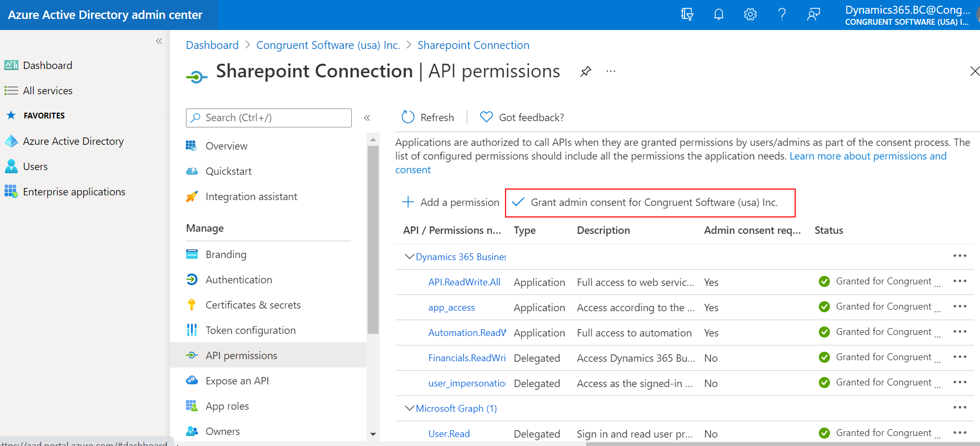The height and width of the screenshot is (446, 980).
Task: Open ellipsis menu for user_impersonation row
Action: tap(960, 382)
